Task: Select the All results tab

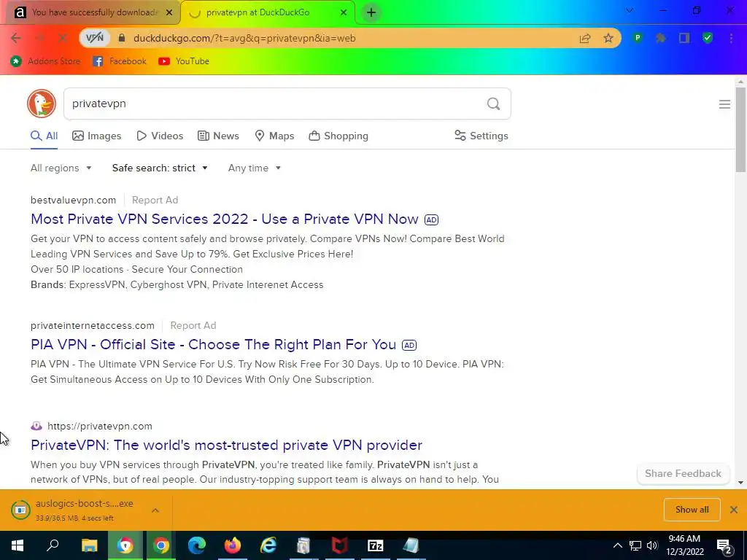Action: [44, 136]
